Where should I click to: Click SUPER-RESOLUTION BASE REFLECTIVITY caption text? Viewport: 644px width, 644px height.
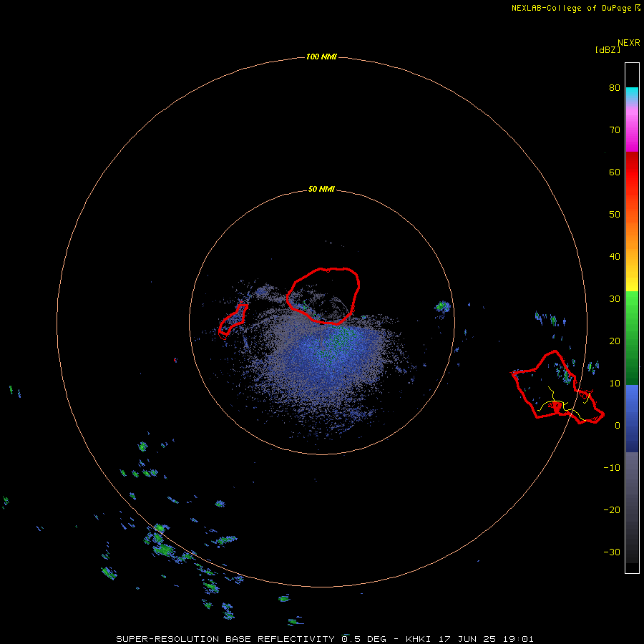click(225, 639)
